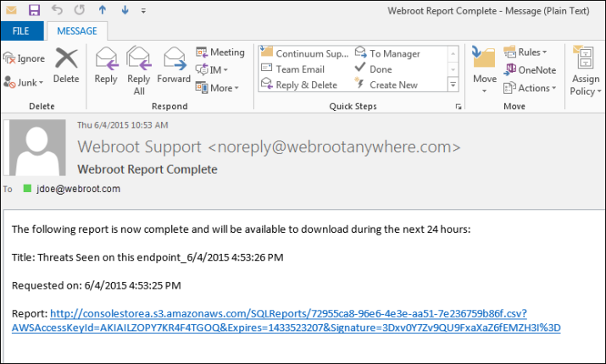
Task: Expand the Quick Steps gallery
Action: (453, 85)
